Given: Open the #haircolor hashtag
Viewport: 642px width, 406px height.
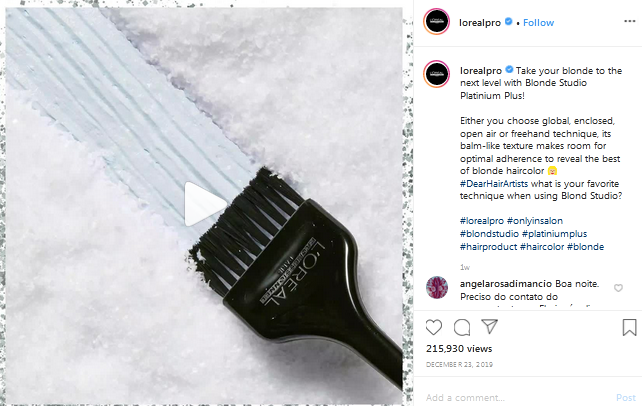Looking at the screenshot, I should pyautogui.click(x=542, y=247).
